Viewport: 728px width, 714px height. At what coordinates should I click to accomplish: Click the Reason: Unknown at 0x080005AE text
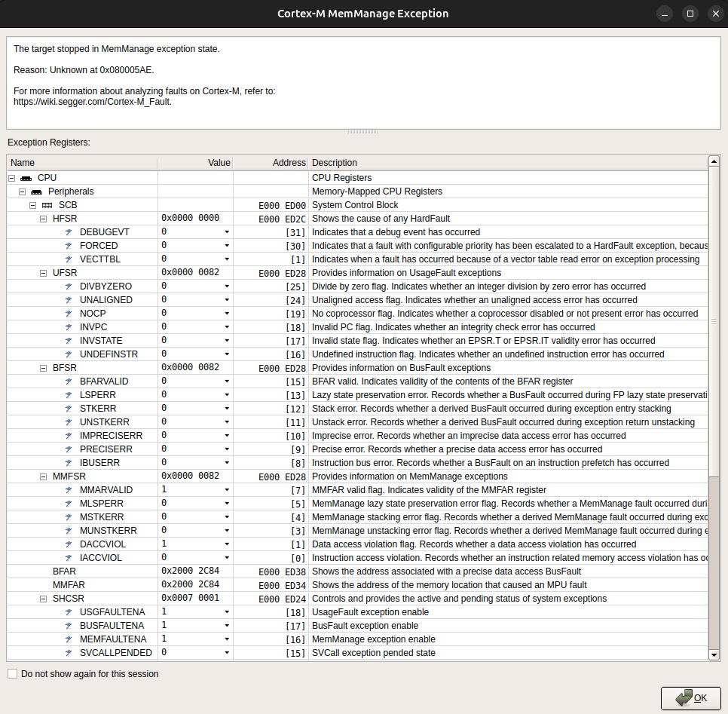(84, 70)
